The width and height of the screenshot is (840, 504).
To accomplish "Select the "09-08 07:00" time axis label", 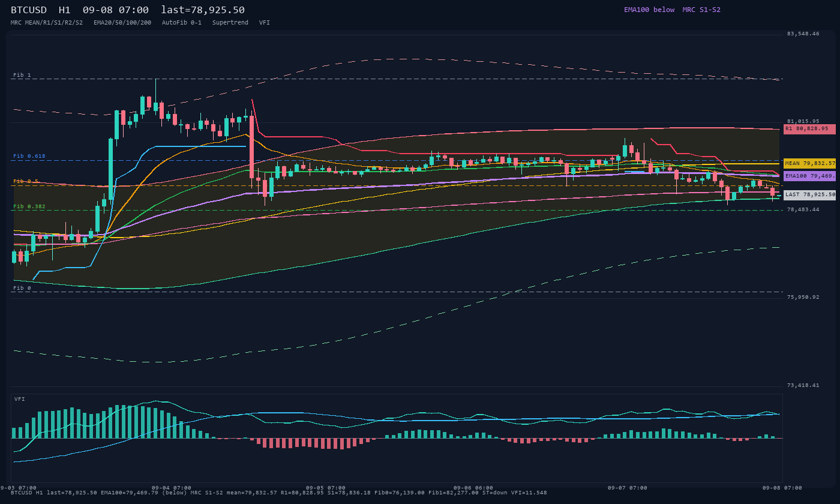I will point(782,488).
